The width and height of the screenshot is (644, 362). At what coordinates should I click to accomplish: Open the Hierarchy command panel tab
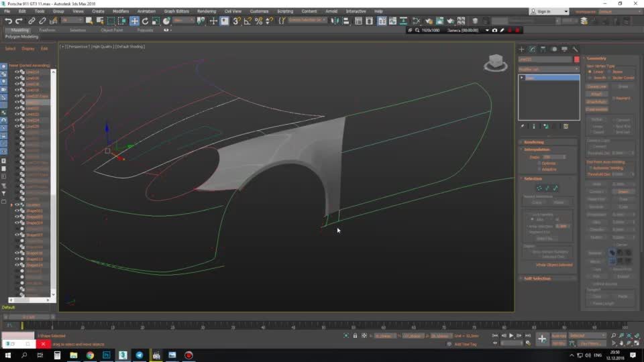pos(543,49)
